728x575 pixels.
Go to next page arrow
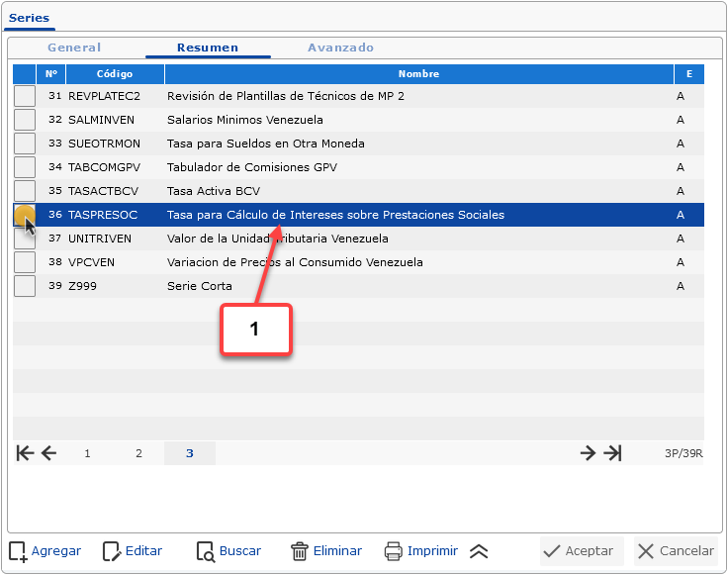coord(588,453)
